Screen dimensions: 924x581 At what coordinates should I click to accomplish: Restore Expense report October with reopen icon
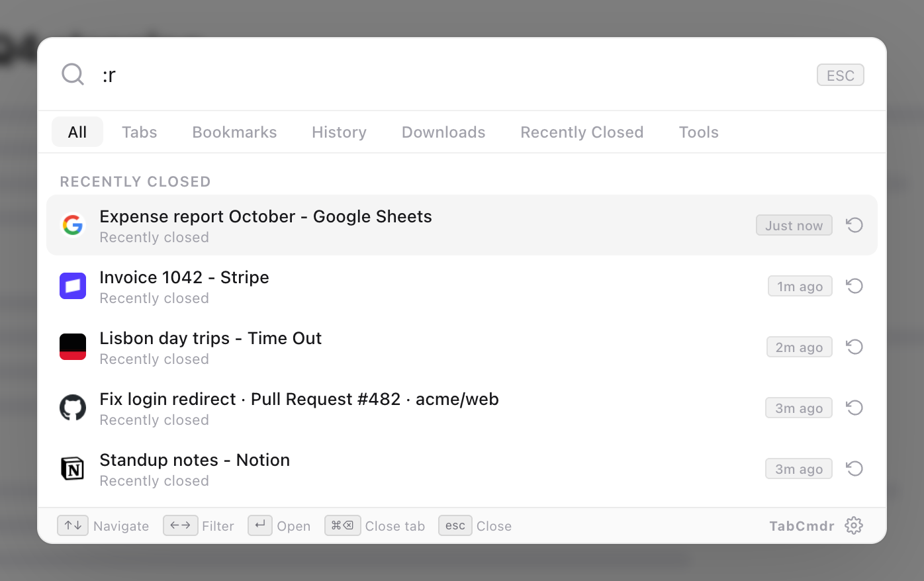855,225
